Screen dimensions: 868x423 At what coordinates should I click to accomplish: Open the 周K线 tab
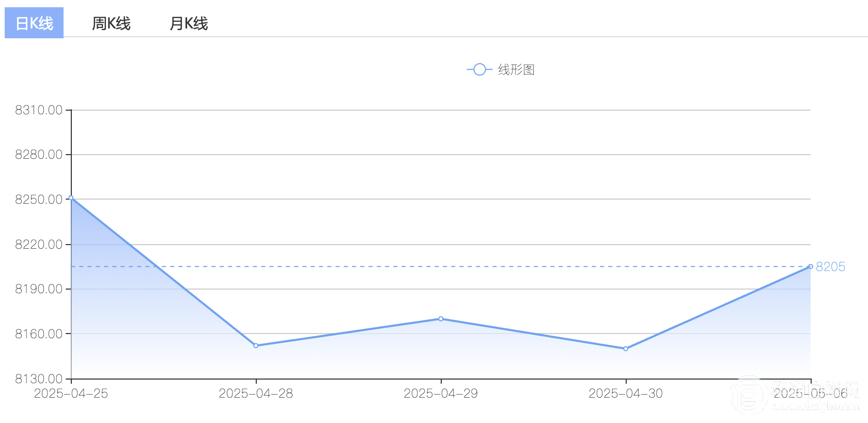pos(111,23)
